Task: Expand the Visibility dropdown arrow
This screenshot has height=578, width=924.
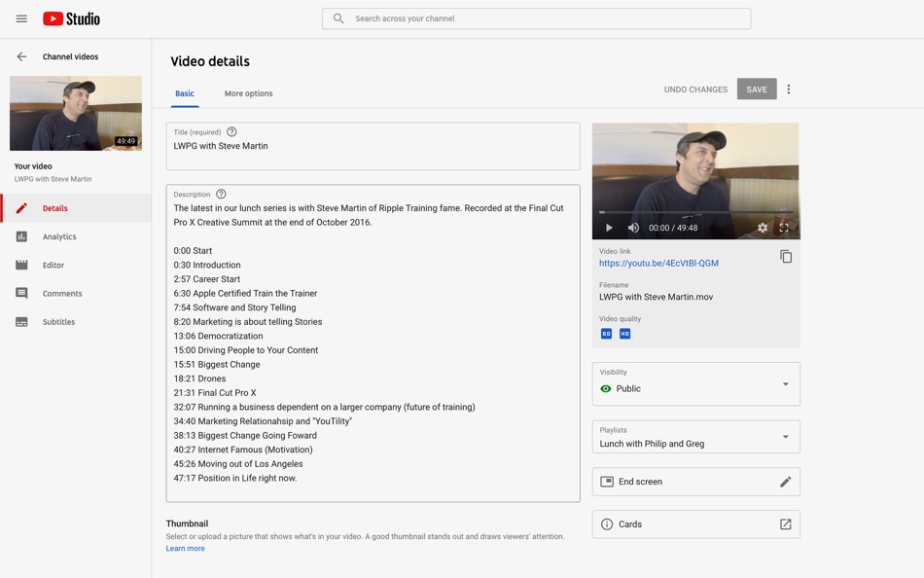Action: click(x=786, y=384)
